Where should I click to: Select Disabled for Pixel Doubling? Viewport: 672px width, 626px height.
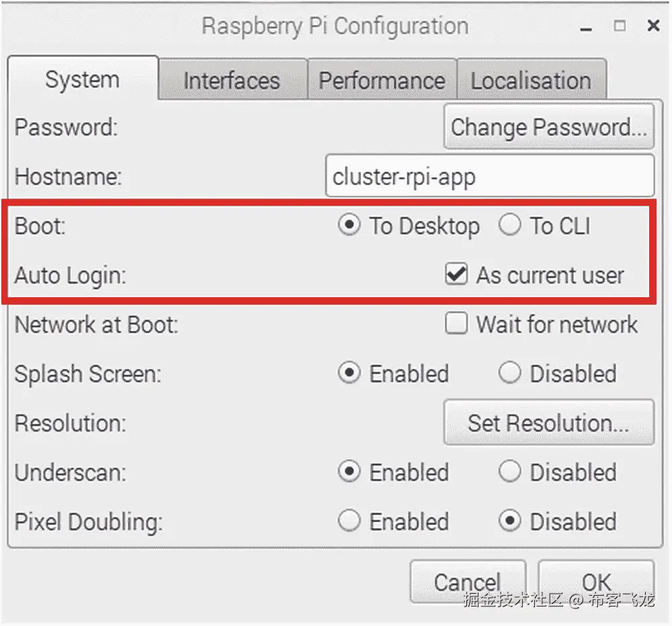click(510, 521)
